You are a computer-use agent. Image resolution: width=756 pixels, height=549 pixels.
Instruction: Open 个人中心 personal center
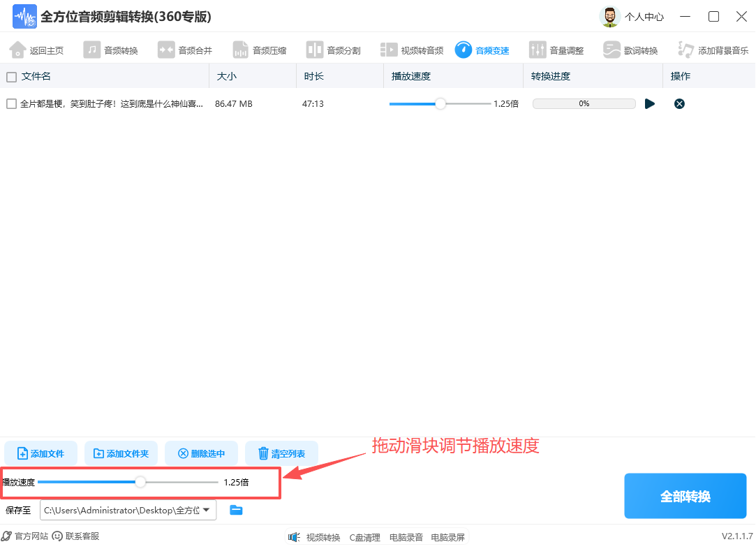click(644, 17)
